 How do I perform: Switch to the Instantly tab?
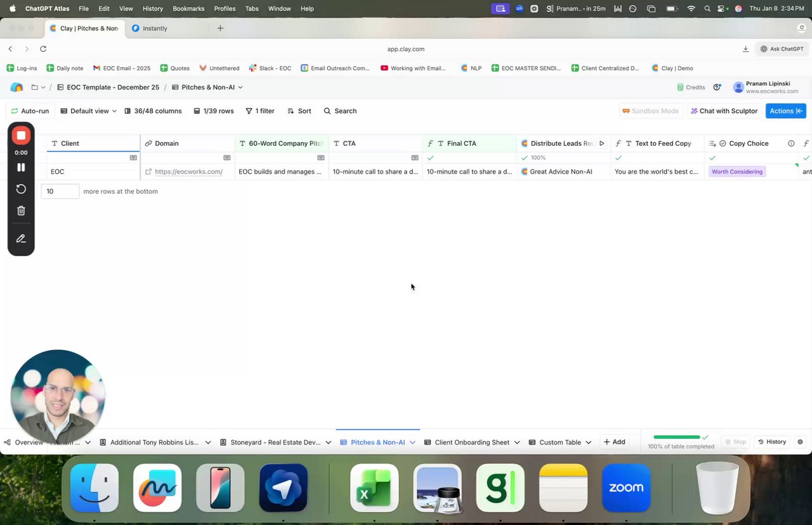pos(155,28)
